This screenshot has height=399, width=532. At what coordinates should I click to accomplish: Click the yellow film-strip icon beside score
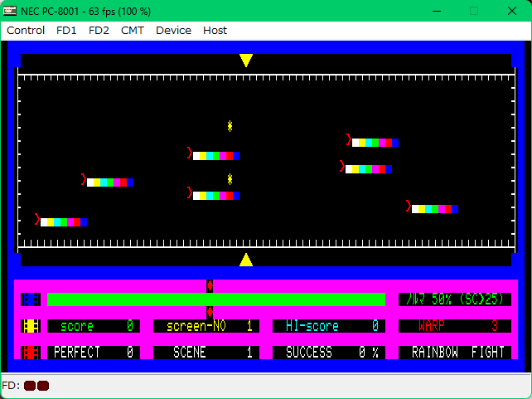click(31, 326)
